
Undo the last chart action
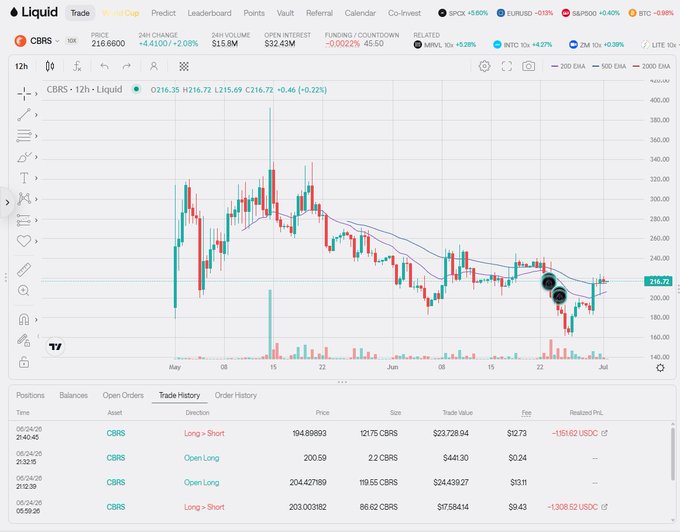coord(104,66)
